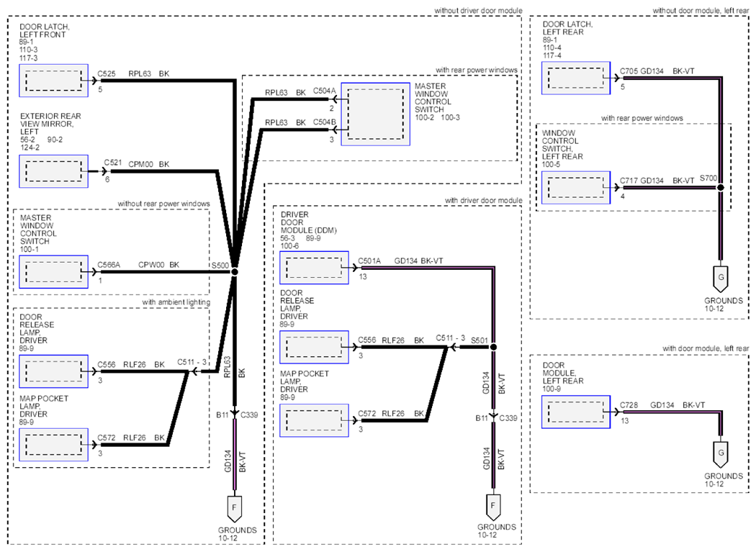This screenshot has height=552, width=756.
Task: Click page reference 117-3 under Door Latch, Left Front
Action: pyautogui.click(x=29, y=58)
